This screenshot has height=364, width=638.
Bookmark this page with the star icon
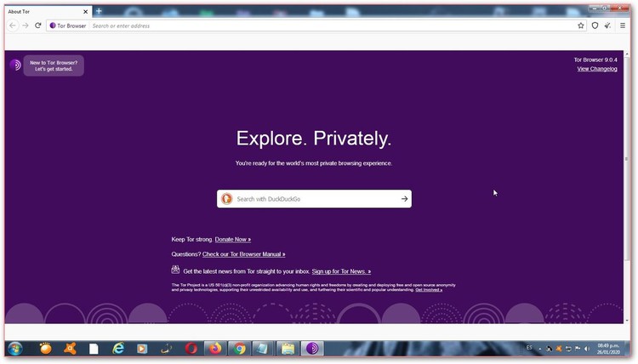[581, 26]
